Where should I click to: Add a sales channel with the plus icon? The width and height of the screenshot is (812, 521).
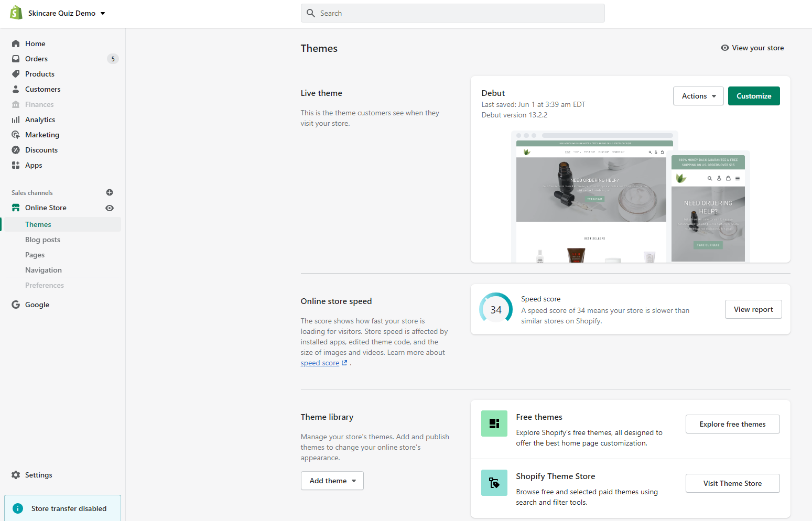(110, 192)
